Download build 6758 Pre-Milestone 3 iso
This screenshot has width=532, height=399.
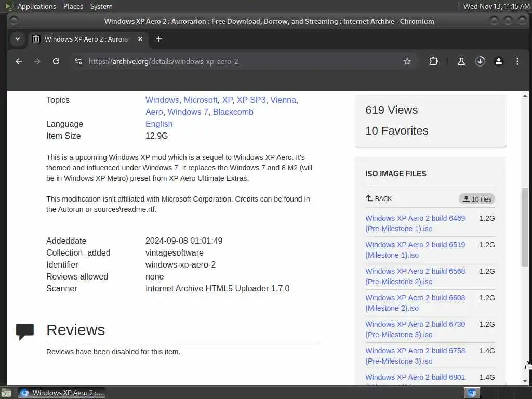(415, 355)
